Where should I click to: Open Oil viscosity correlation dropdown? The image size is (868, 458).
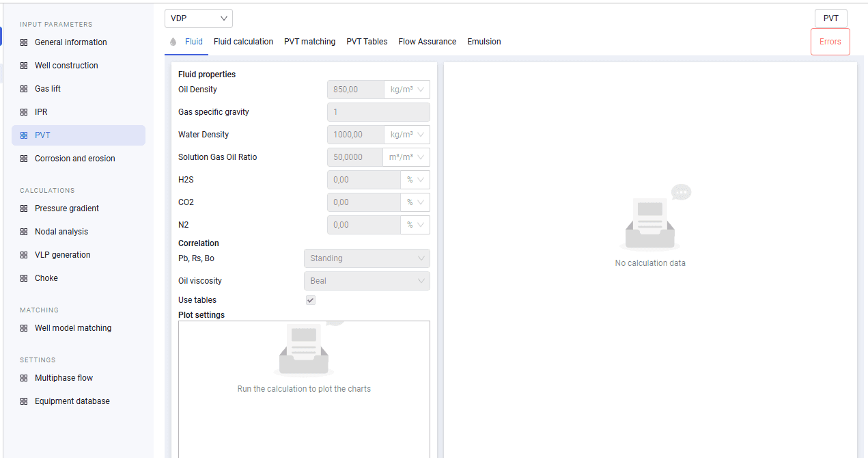(367, 281)
